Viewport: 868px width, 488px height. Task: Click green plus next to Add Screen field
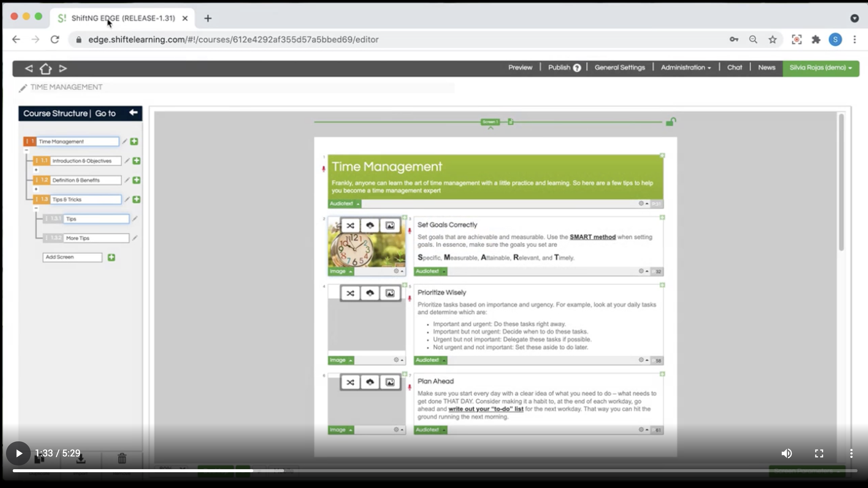point(111,257)
